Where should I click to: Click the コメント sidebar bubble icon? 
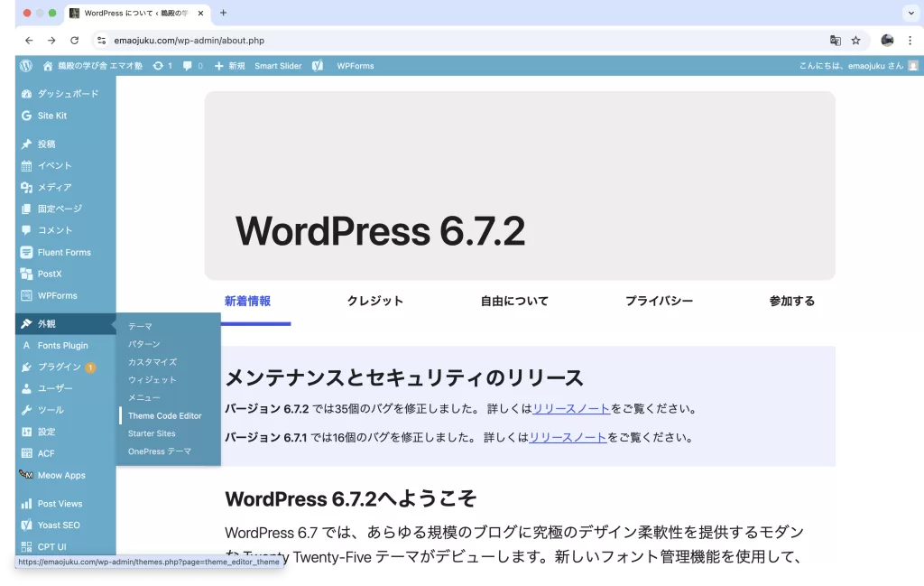point(26,230)
